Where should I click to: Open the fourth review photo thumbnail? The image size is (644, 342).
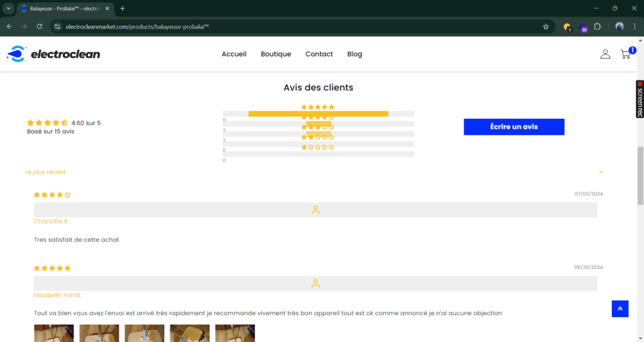189,333
